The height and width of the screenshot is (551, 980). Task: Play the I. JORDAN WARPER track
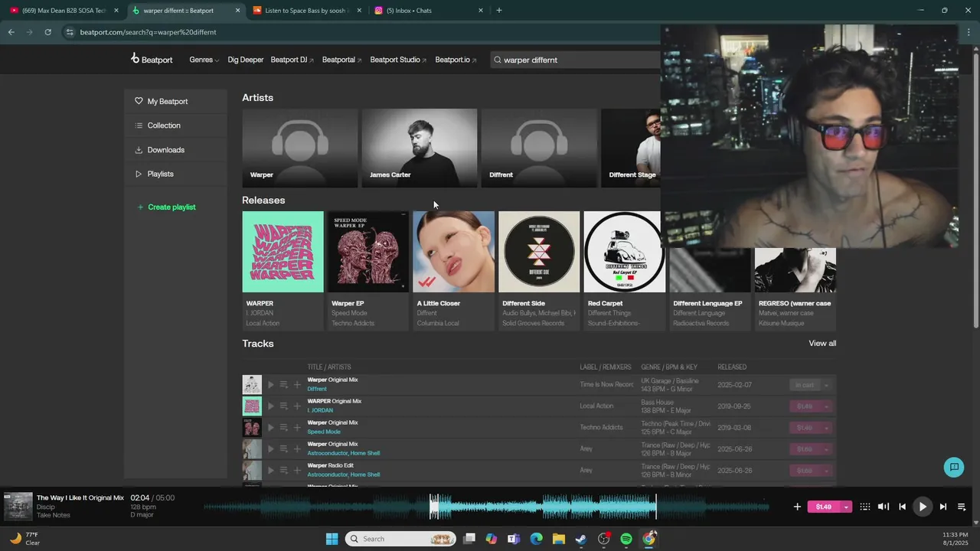pyautogui.click(x=270, y=406)
